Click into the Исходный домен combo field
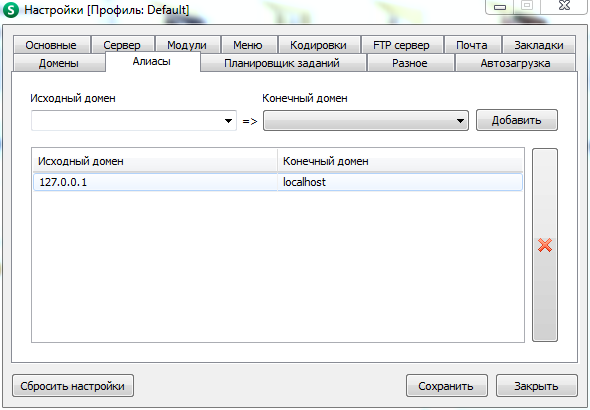The image size is (590, 410). [x=134, y=121]
